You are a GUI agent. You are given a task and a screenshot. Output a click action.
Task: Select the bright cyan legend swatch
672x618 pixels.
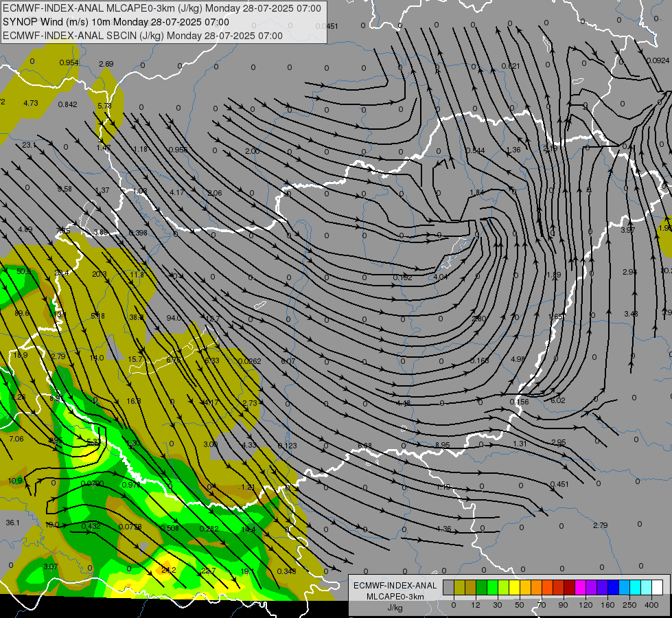636,588
